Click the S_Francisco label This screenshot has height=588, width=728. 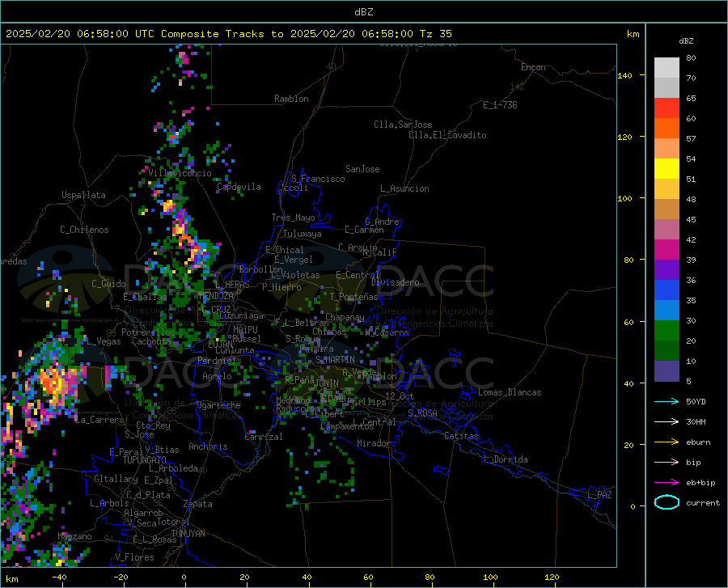pos(318,179)
